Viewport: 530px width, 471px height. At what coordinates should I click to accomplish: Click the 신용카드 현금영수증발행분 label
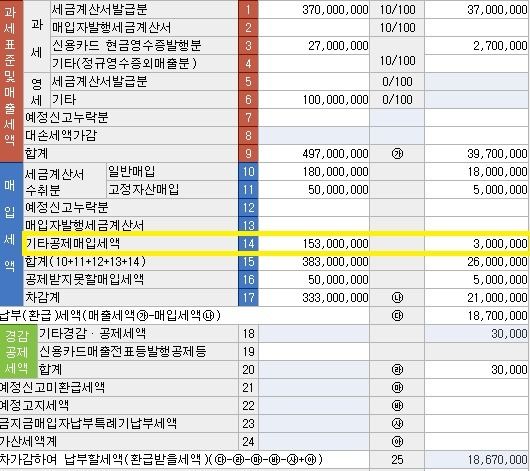pos(126,45)
